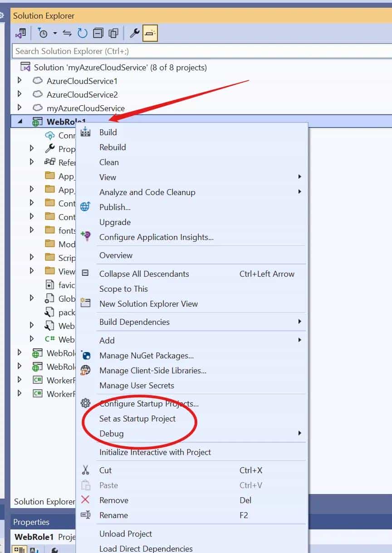Click the Home icon in Solution Explorer toolbar
The height and width of the screenshot is (553, 392).
click(21, 33)
